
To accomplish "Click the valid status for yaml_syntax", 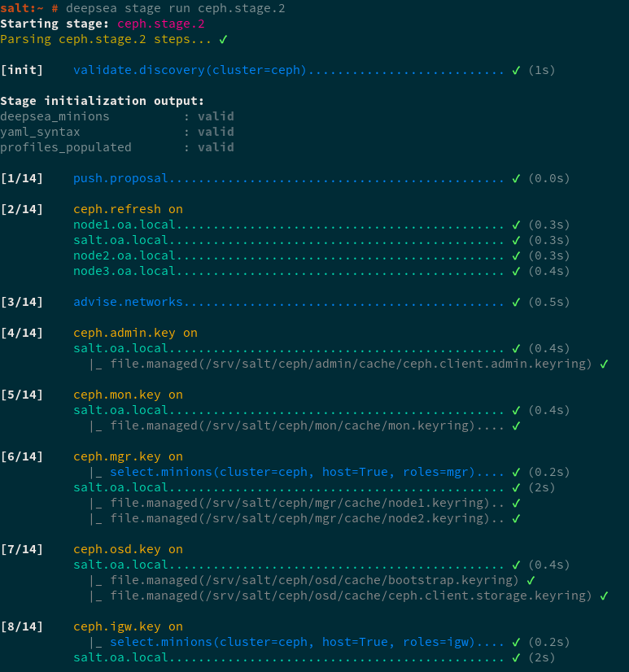I will click(216, 132).
